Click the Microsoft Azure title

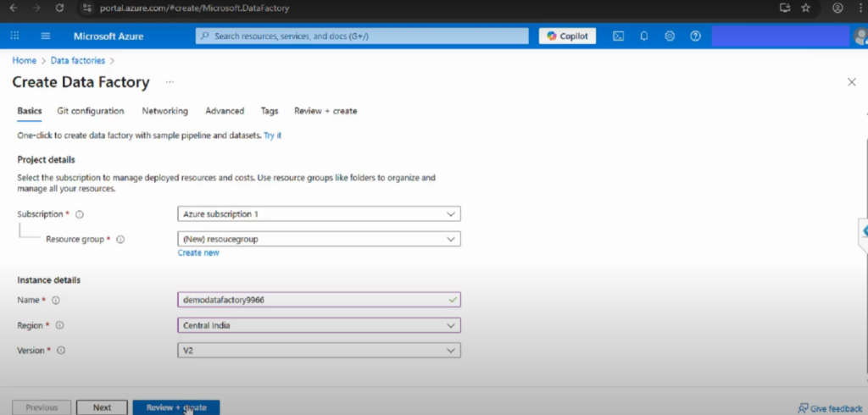click(x=108, y=36)
